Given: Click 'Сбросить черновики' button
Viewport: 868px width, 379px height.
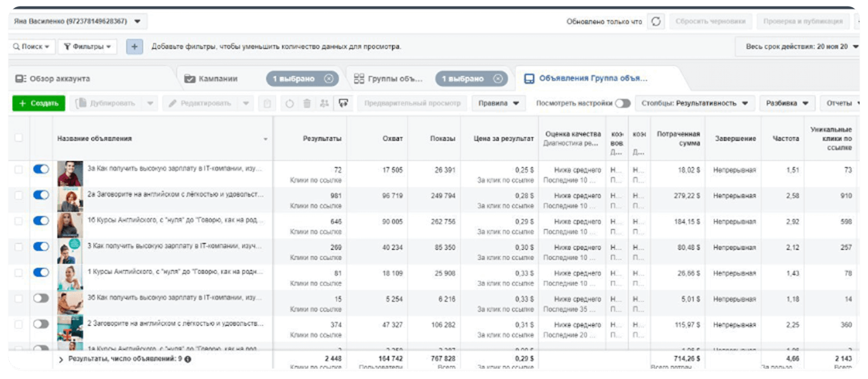Looking at the screenshot, I should point(710,21).
